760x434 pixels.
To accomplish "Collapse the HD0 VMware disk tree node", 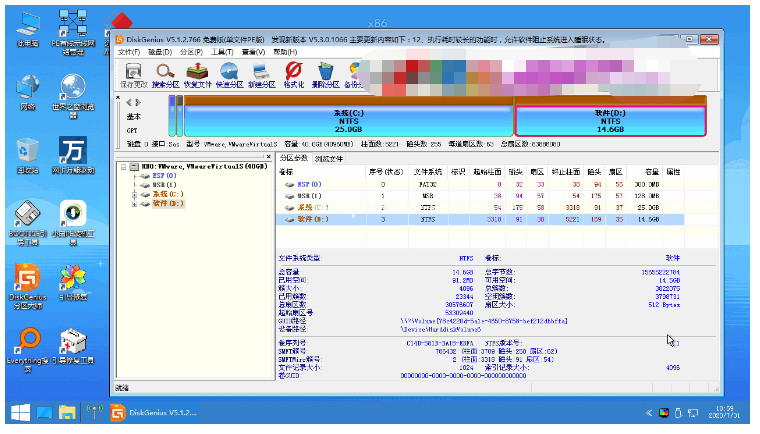I will coord(122,167).
